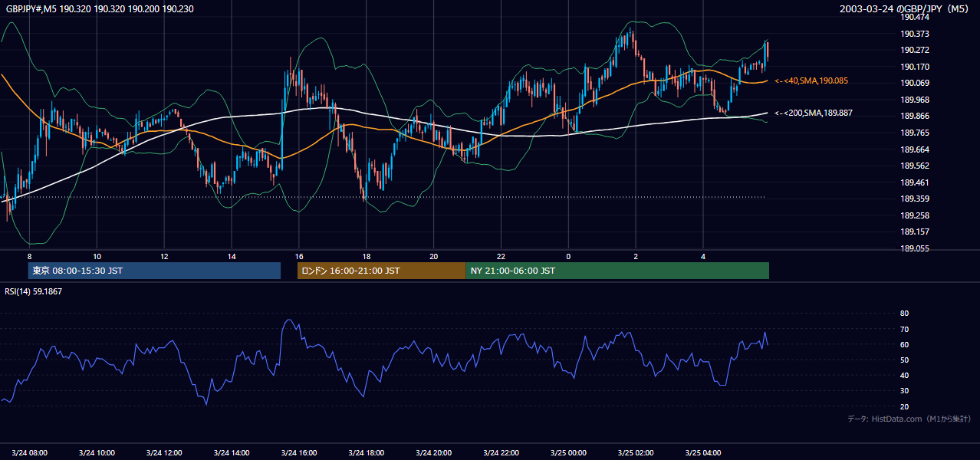Click RSI scale value 60

coord(904,344)
